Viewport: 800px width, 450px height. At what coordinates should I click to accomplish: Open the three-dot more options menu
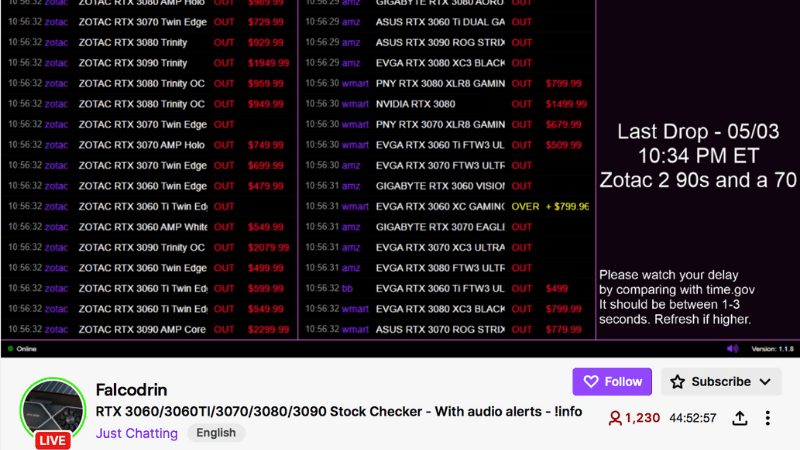[768, 418]
